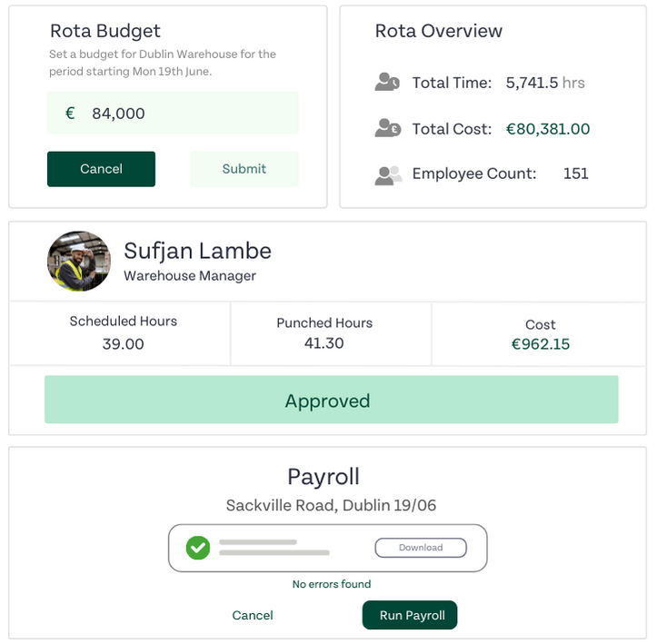Image resolution: width=657 pixels, height=644 pixels.
Task: Click the Rota Overview heading
Action: coord(438,31)
